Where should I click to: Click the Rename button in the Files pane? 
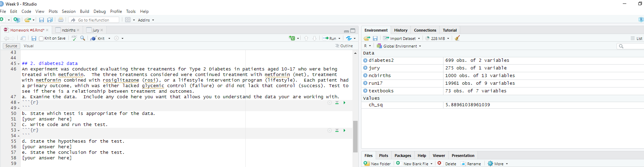tap(471, 164)
